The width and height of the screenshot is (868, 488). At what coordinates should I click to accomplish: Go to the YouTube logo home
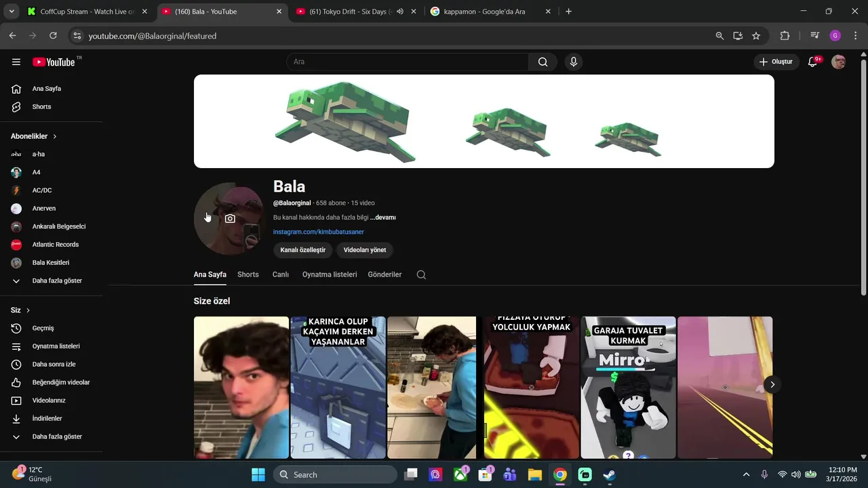(x=54, y=62)
